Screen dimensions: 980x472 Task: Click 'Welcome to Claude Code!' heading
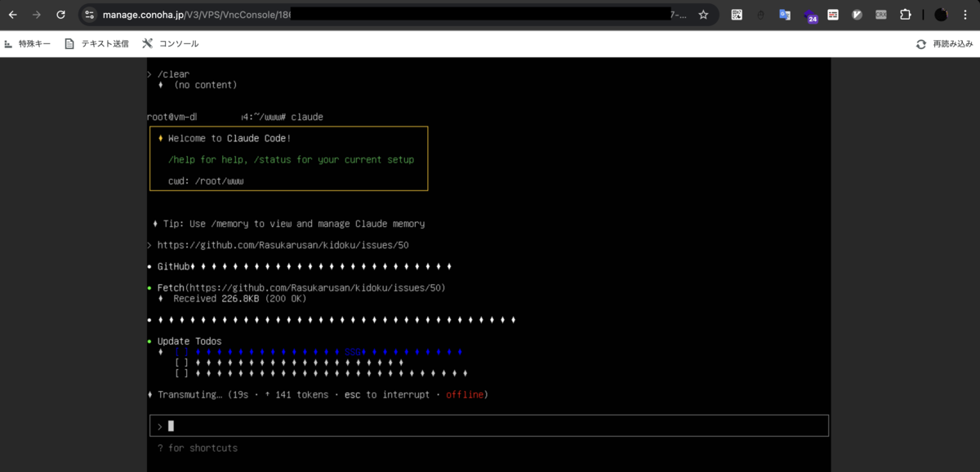(x=229, y=139)
